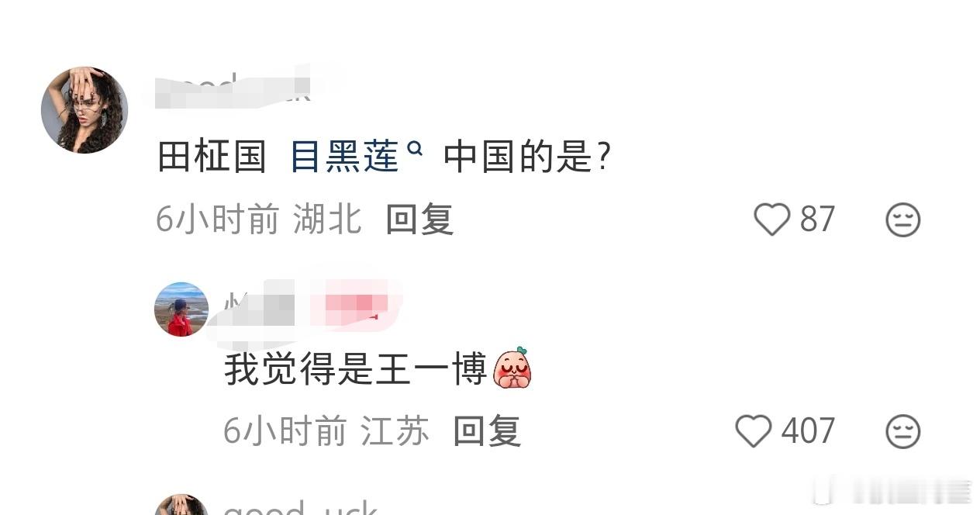Open the curly-haired woman avatar profile
Image resolution: width=980 pixels, height=515 pixels.
click(x=85, y=109)
